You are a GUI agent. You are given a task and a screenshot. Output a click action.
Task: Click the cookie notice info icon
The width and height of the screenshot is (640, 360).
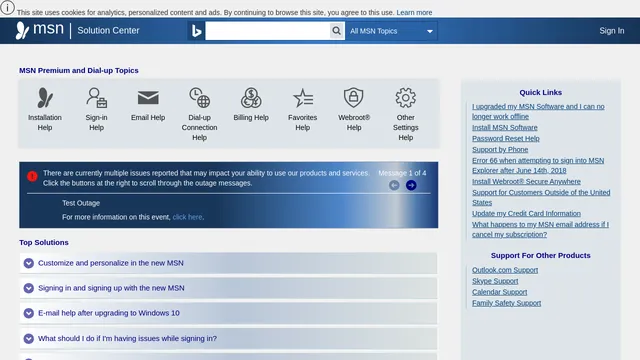pyautogui.click(x=7, y=7)
